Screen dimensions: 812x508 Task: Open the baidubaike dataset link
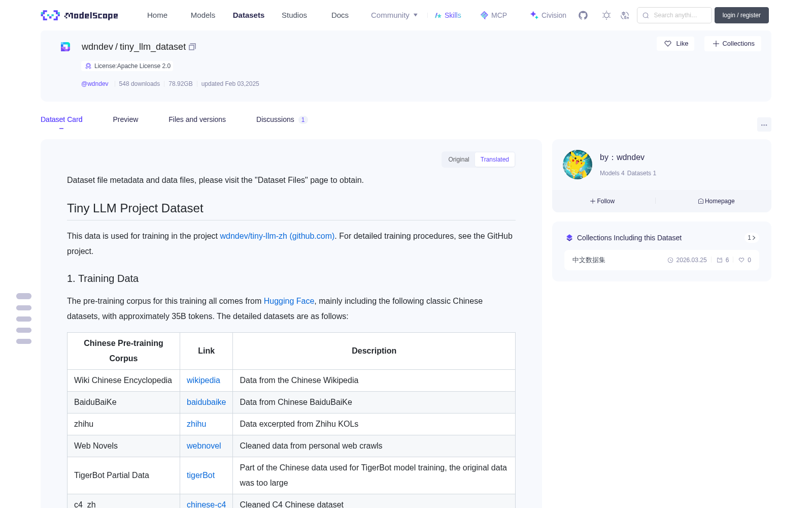coord(206,402)
